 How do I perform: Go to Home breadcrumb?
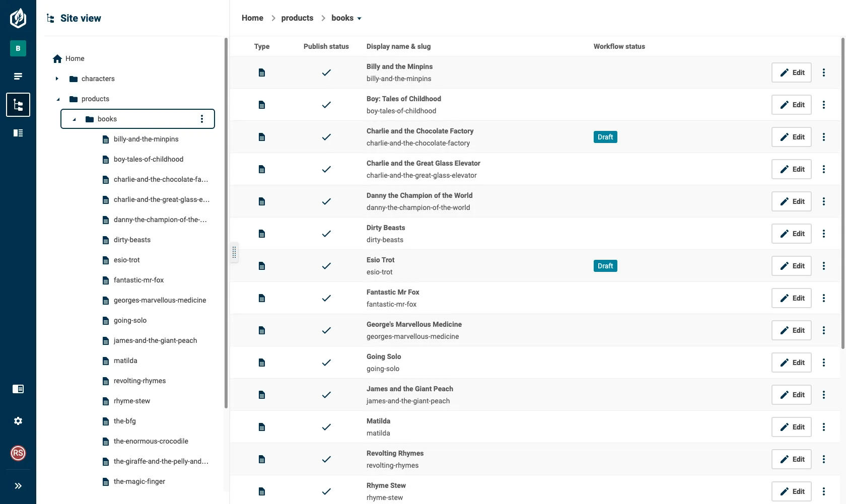coord(252,18)
